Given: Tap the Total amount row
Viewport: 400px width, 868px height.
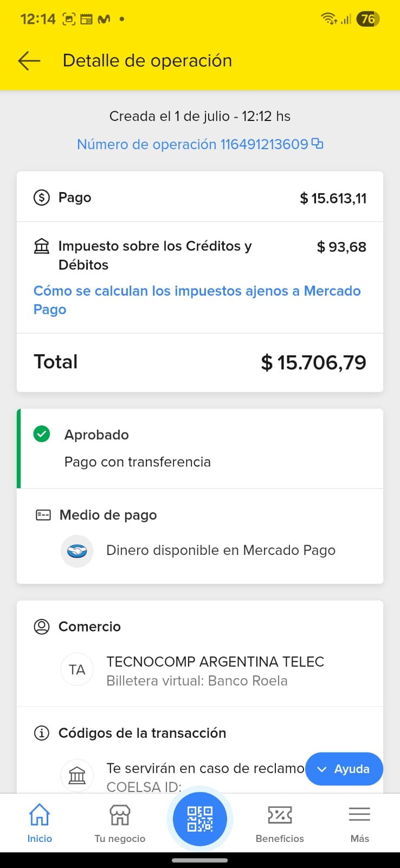Looking at the screenshot, I should pyautogui.click(x=200, y=362).
